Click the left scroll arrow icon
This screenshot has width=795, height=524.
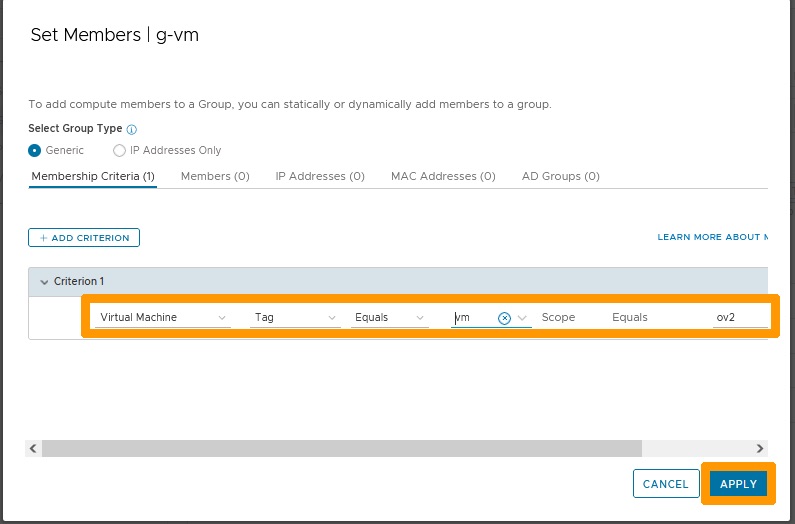point(33,448)
